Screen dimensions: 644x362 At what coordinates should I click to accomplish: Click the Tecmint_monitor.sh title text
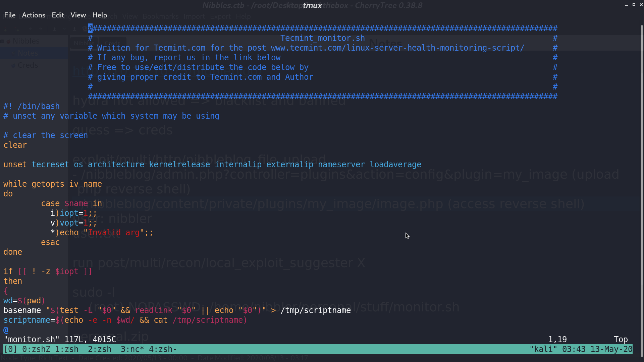click(322, 38)
